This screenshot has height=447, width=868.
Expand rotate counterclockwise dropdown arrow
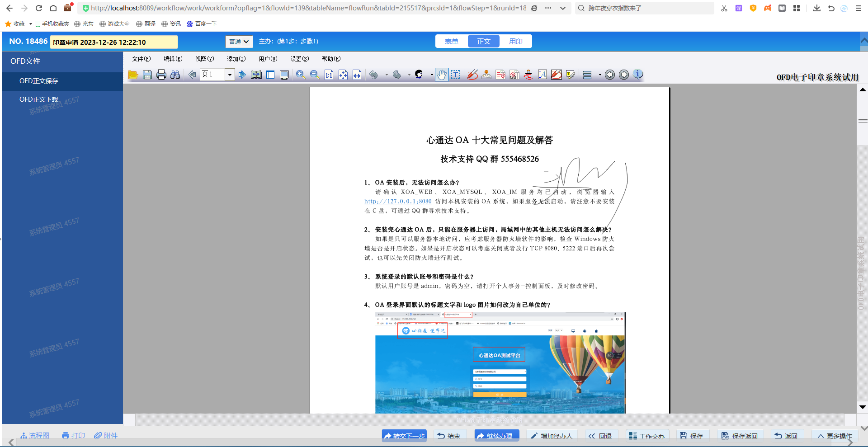[x=387, y=75]
